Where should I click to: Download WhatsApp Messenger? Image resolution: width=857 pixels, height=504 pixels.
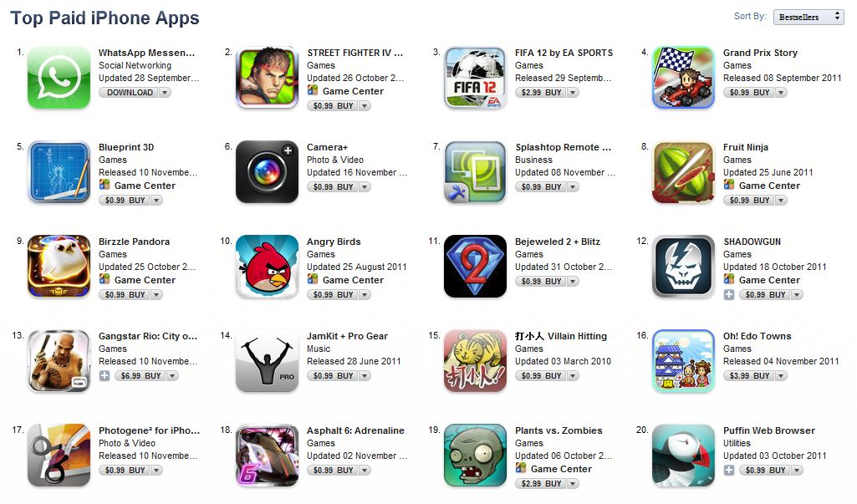tap(130, 93)
